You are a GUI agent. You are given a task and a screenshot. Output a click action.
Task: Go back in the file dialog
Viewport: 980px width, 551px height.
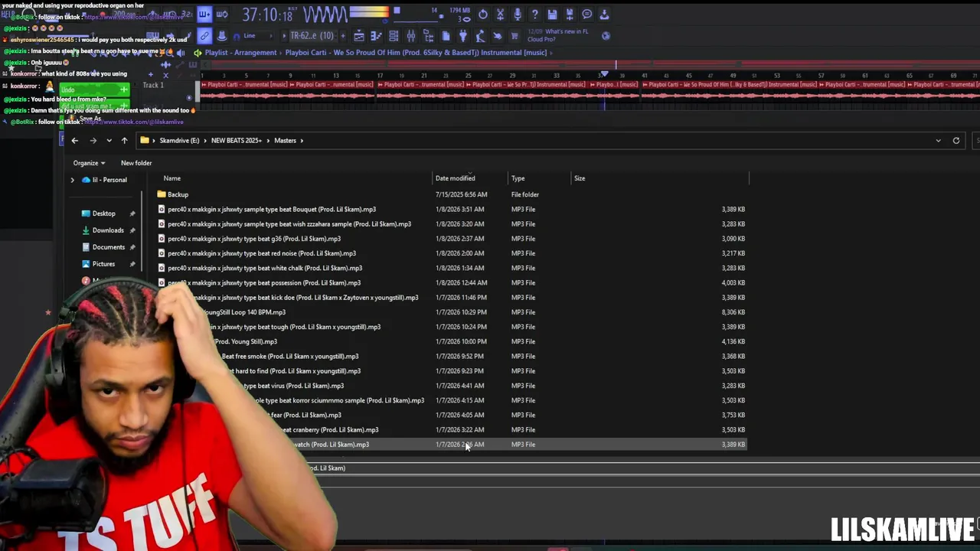click(x=74, y=140)
